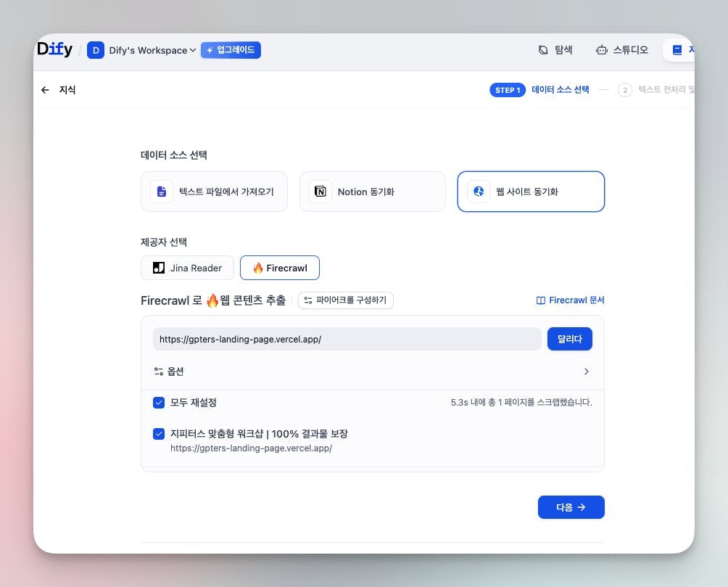
Task: Click the arrow icon on 다음 button
Action: point(582,507)
